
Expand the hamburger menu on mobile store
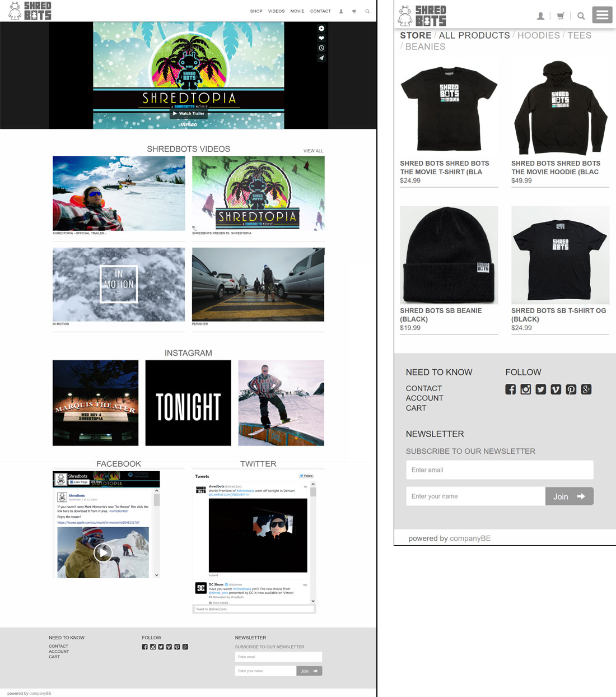coord(603,15)
